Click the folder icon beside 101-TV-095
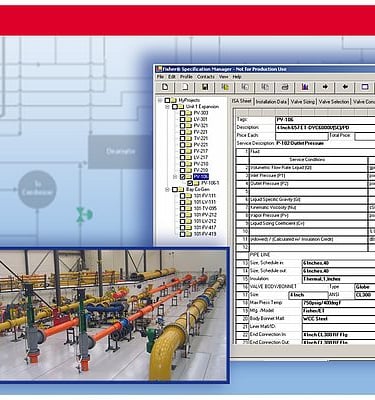Viewport: 375px width, 400px height. tap(189, 209)
